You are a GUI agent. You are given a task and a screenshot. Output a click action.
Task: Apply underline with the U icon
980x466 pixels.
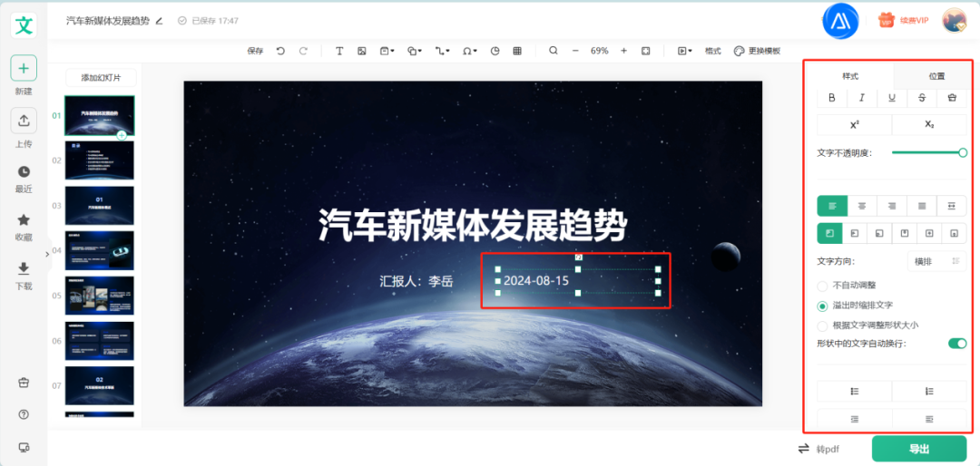click(x=892, y=97)
